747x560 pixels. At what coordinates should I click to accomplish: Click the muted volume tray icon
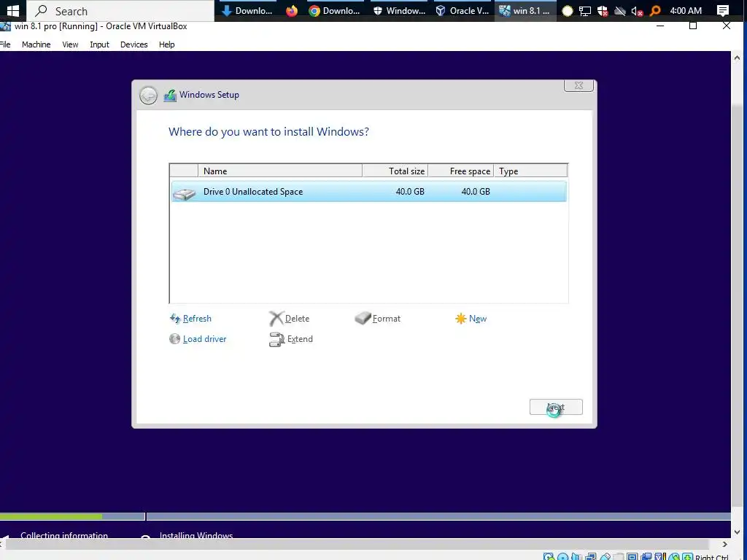pyautogui.click(x=637, y=11)
